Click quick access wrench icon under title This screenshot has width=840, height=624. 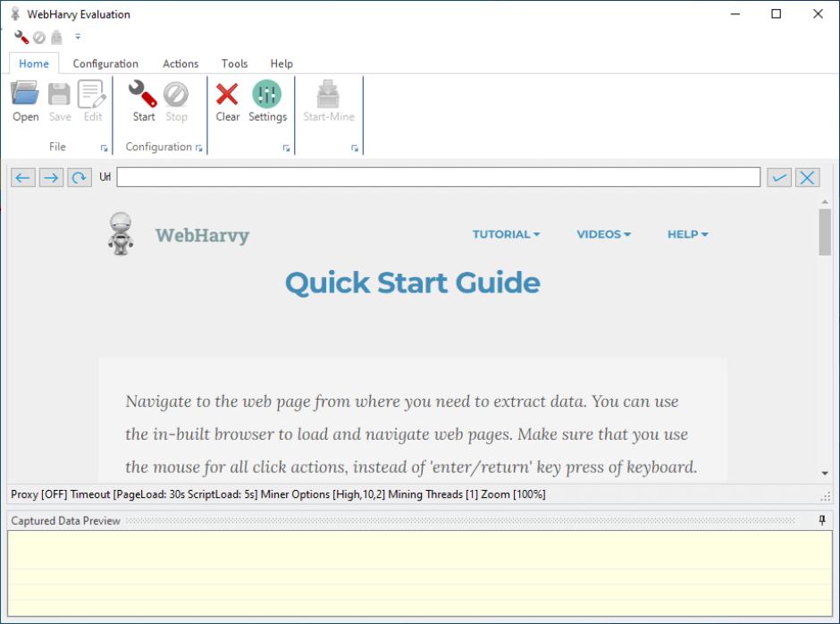pos(21,37)
